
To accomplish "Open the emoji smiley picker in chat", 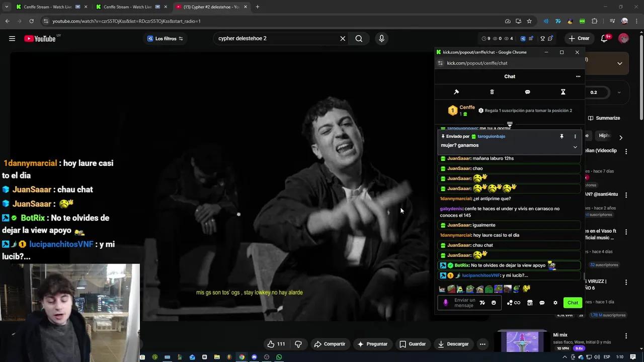I will pos(494,303).
